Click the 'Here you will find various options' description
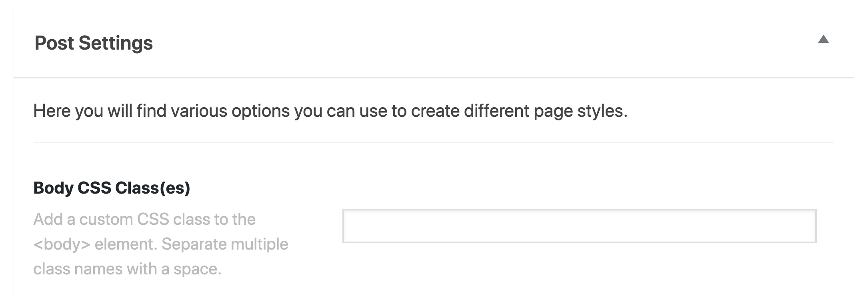This screenshot has width=868, height=296. click(330, 111)
